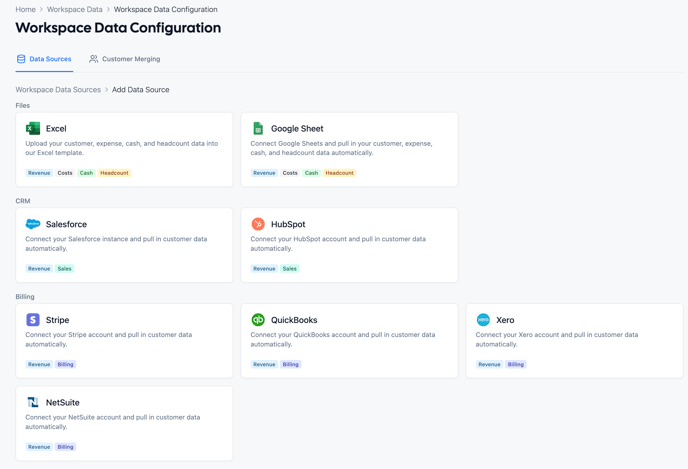Click the Salesforce cloud logo

[x=33, y=224]
